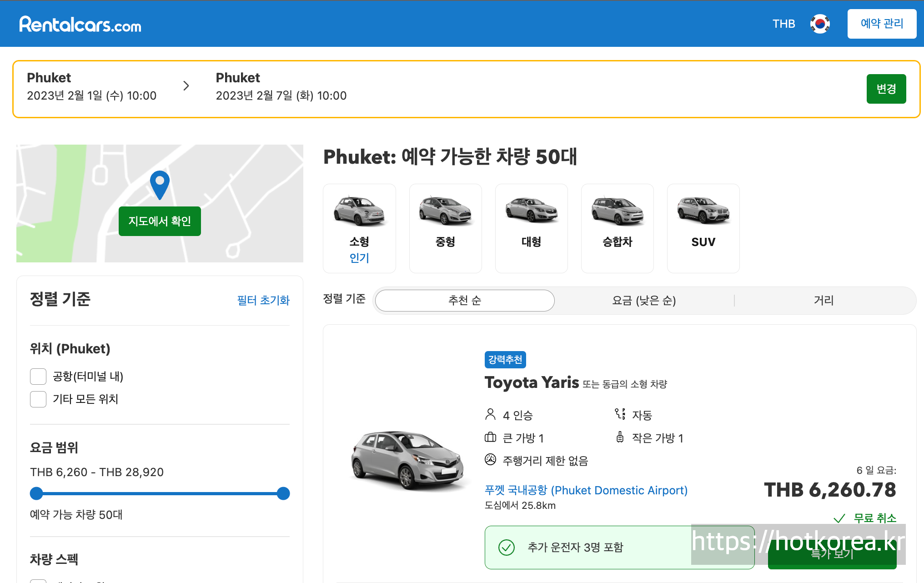Click the Toyota Yaris car thumbnail
The image size is (924, 583).
[x=407, y=460]
